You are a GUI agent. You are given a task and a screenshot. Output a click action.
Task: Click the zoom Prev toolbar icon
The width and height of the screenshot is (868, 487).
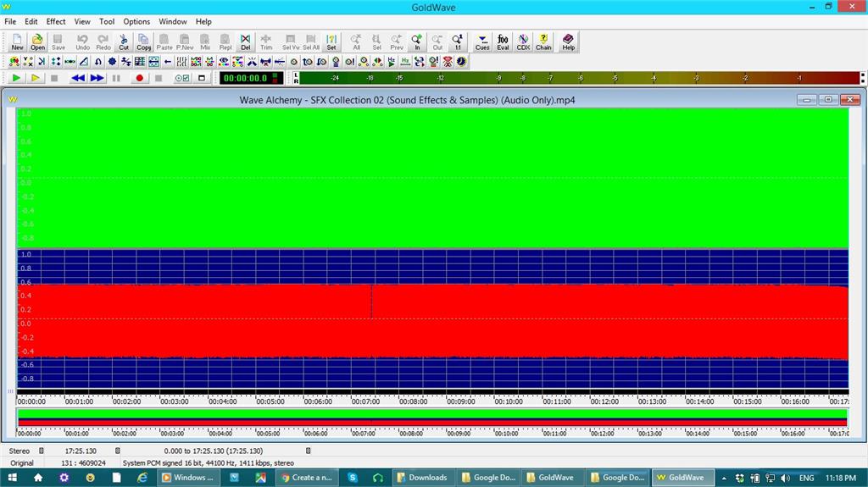pos(397,42)
